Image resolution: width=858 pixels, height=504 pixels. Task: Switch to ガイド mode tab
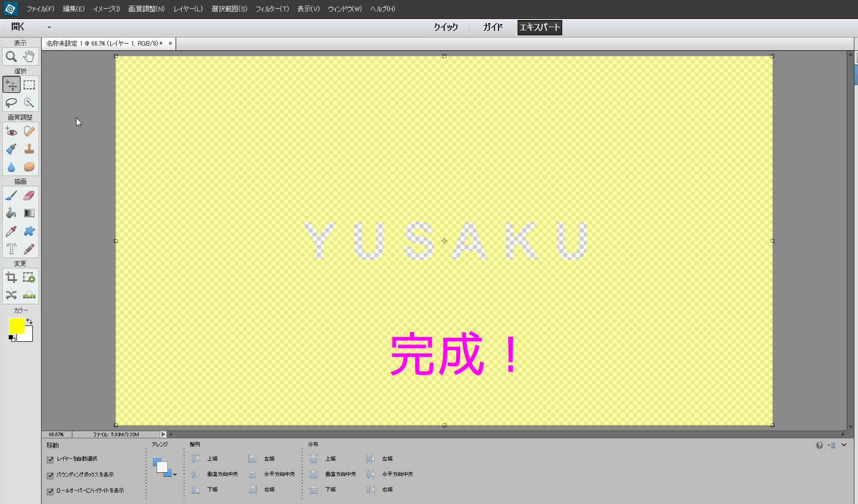tap(492, 27)
